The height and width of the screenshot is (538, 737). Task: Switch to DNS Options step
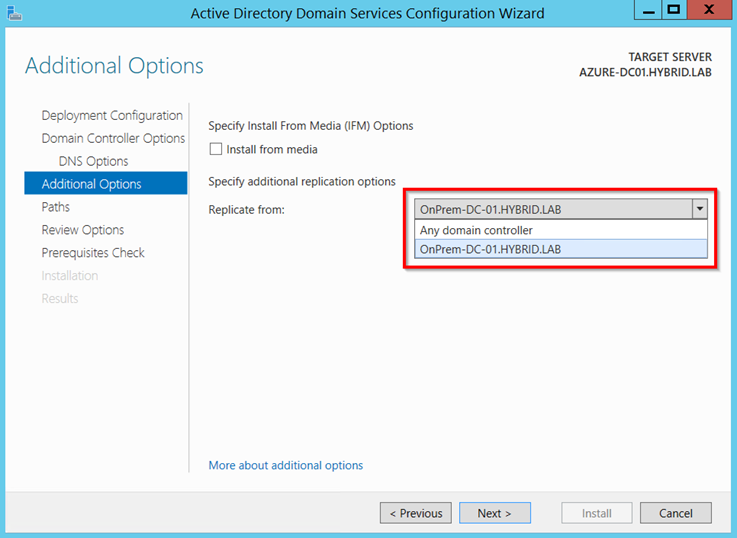pyautogui.click(x=93, y=161)
